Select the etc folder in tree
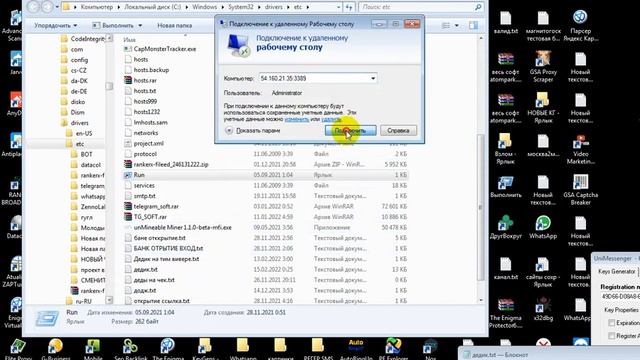640x360 pixels. (80, 144)
